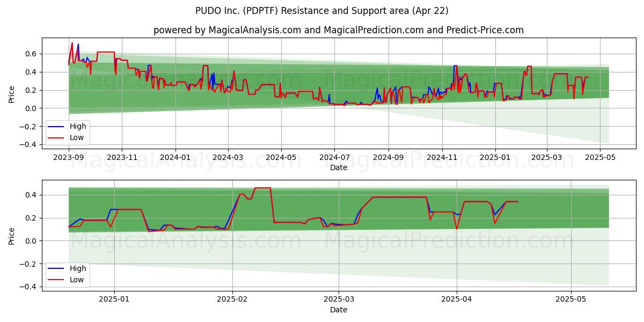
Task: Click the top chart 'Date' axis label
Action: coord(339,167)
